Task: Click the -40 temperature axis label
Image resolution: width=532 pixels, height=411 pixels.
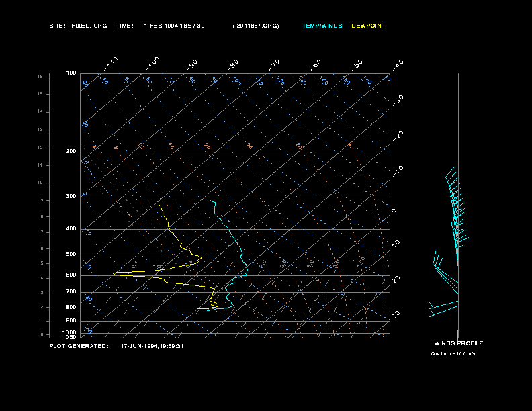Action: tap(398, 65)
